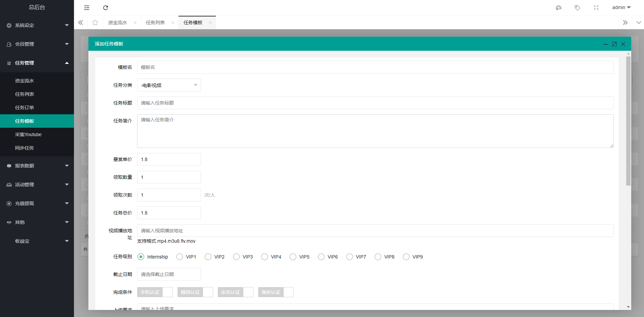Click the 系统设定 gear icon
This screenshot has height=317, width=644.
[x=9, y=25]
